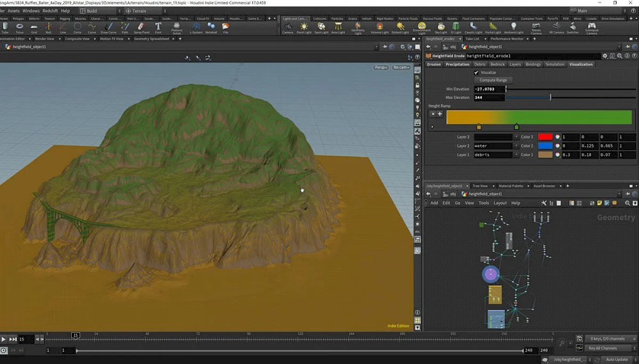The image size is (639, 364).
Task: Click the Gamepad Camera shelf tool
Action: [592, 27]
